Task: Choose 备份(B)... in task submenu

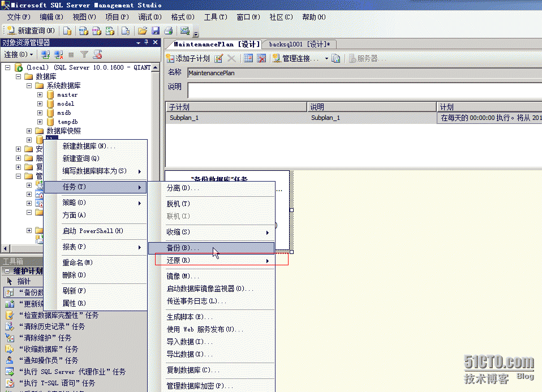Action: click(212, 248)
